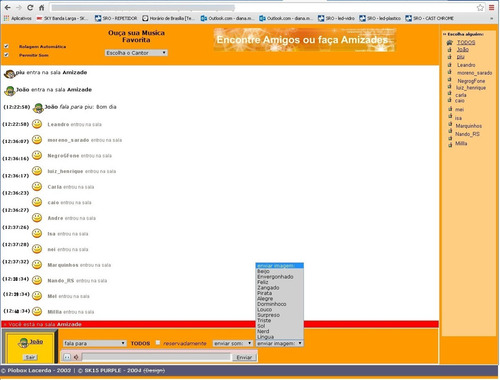Toggle Rolagem Automática checkbox

coord(6,46)
